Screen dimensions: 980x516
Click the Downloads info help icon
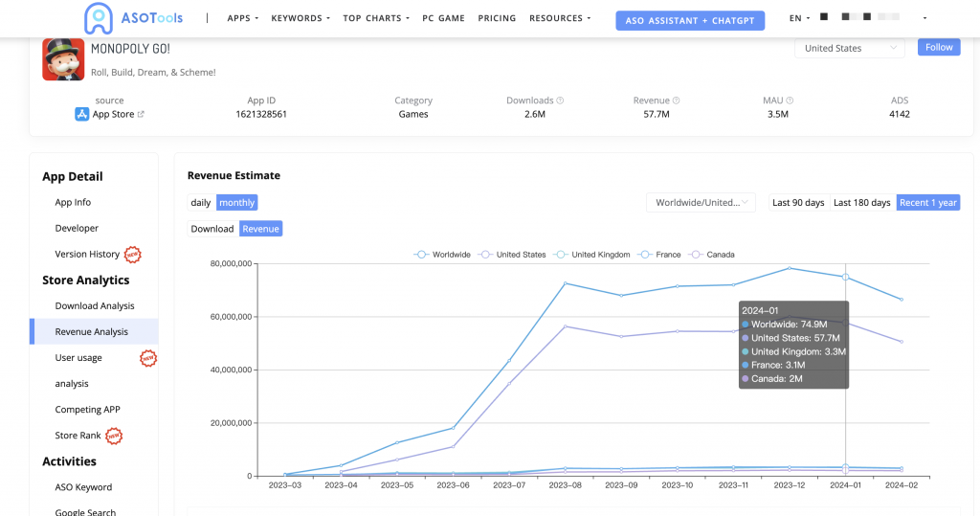[560, 101]
